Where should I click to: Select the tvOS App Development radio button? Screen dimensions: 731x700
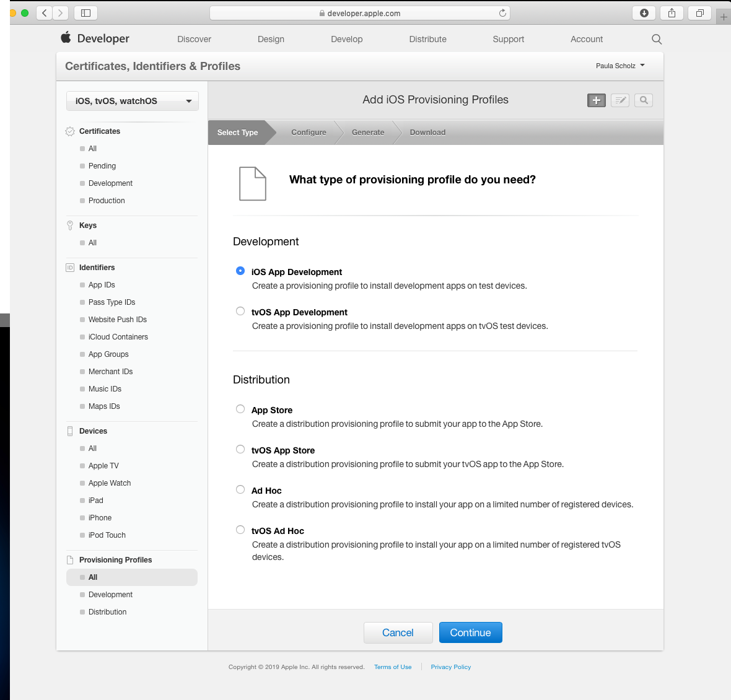click(240, 311)
